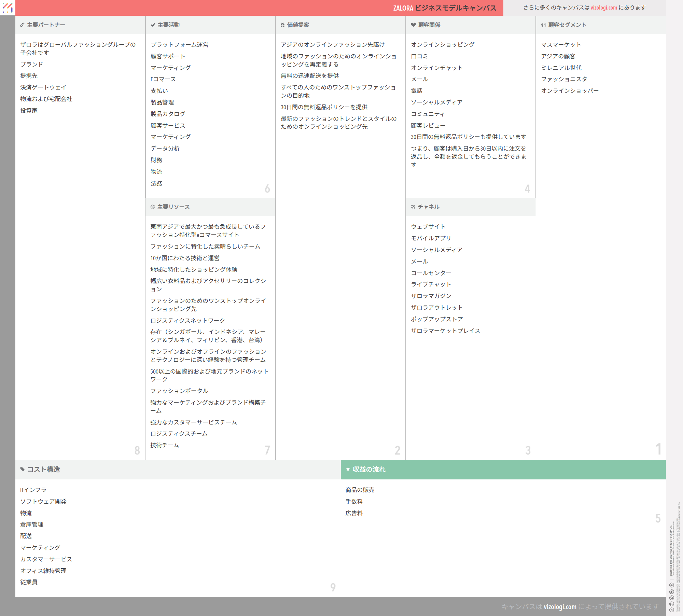The image size is (683, 616).
Task: Click the Creative Commons license icon
Action: (x=671, y=610)
